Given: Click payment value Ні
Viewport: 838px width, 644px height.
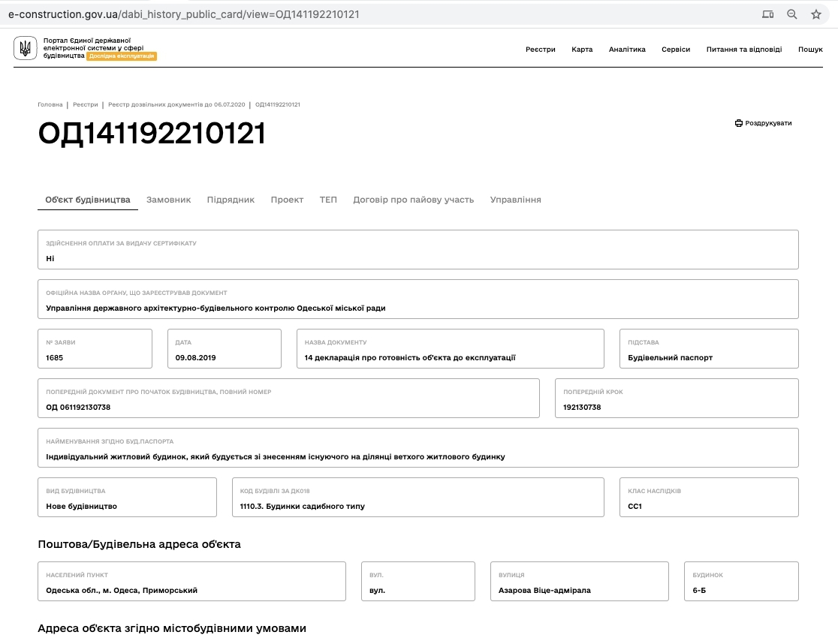Looking at the screenshot, I should pyautogui.click(x=50, y=258).
